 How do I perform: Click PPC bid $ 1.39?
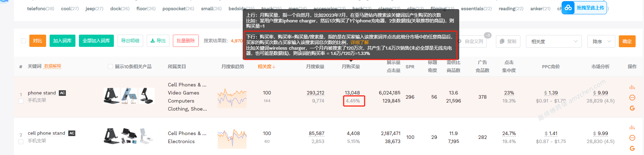pyautogui.click(x=551, y=93)
